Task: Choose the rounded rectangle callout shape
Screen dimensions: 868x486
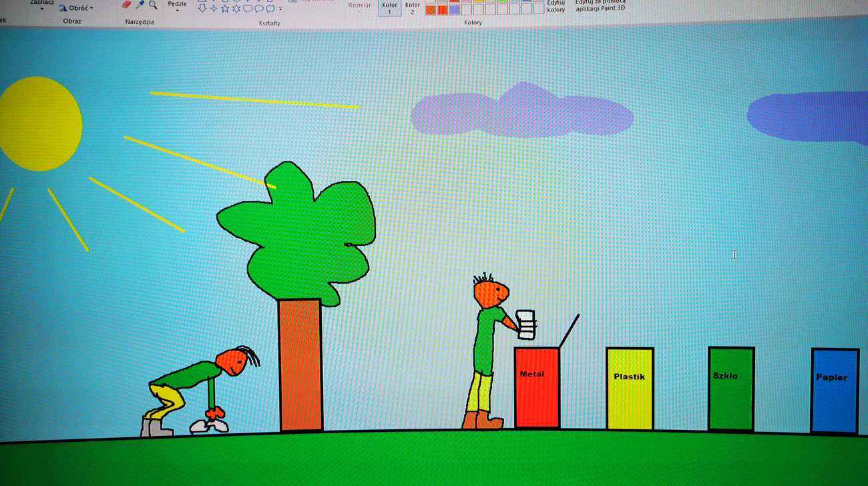Action: 247,8
